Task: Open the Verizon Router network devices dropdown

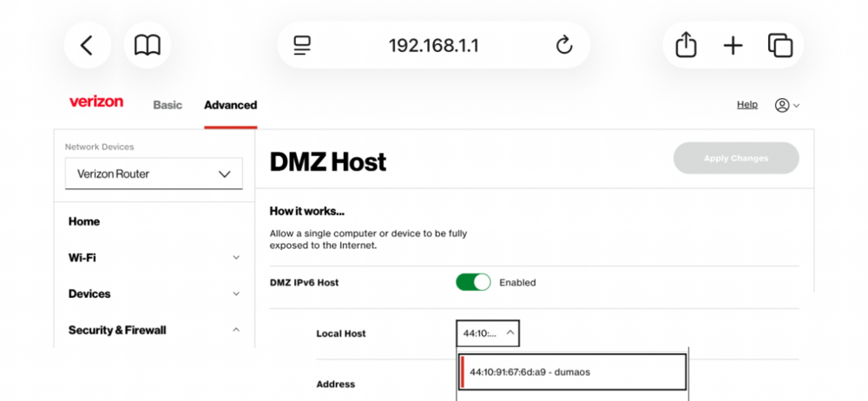Action: (154, 174)
